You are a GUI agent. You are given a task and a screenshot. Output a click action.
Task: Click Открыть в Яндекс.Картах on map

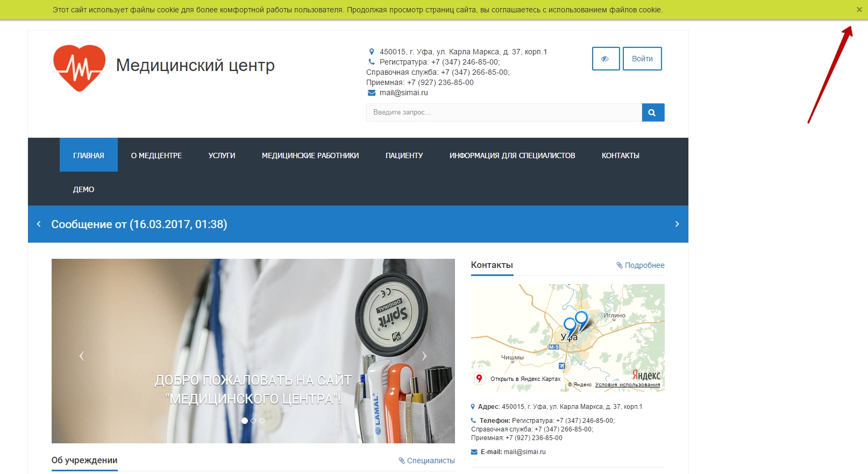[524, 379]
